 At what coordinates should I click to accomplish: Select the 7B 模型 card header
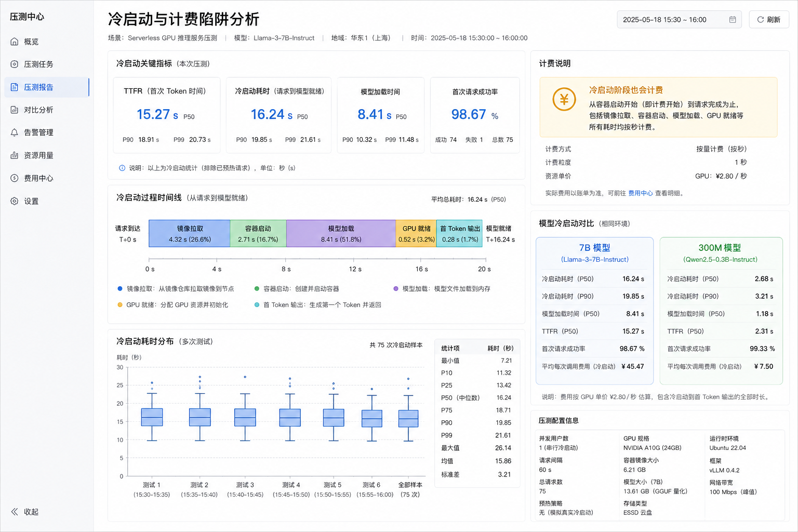(594, 253)
